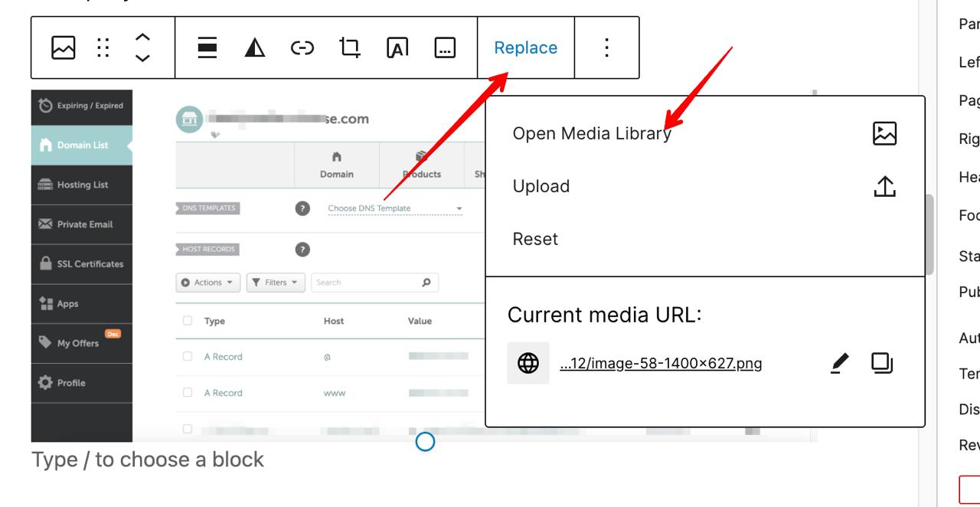Open the image-58-1400×627.png URL link
The image size is (980, 507).
point(661,364)
